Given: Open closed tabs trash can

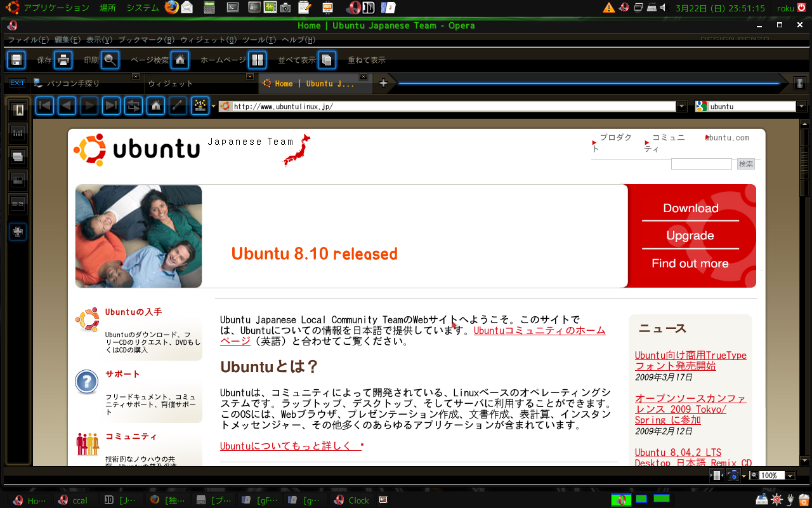Looking at the screenshot, I should click(800, 83).
